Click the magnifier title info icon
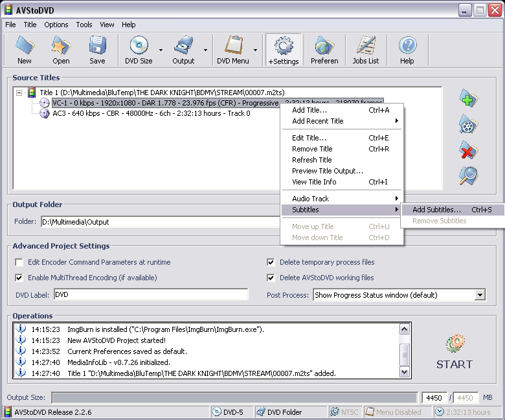505x420 pixels. coord(468,176)
